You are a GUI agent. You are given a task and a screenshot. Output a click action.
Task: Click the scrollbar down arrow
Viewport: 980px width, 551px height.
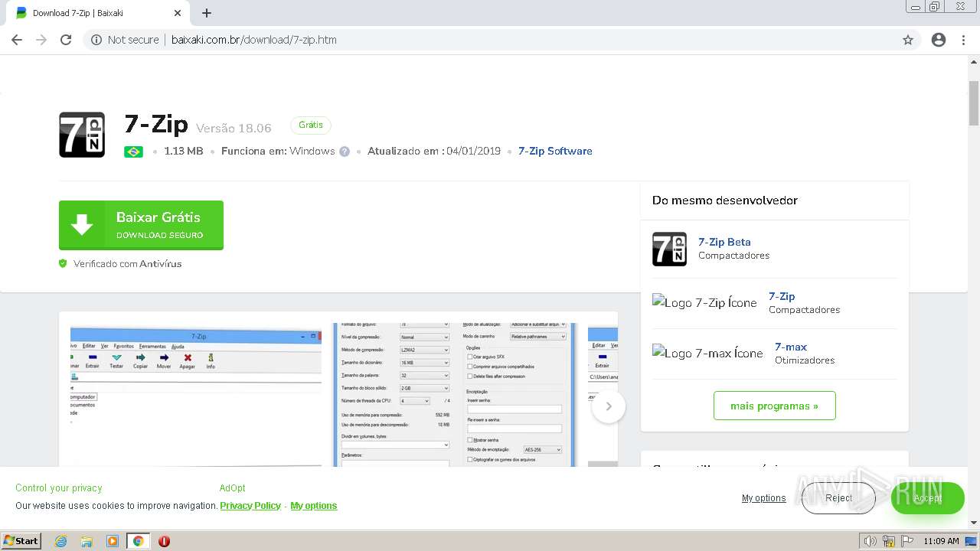[974, 523]
